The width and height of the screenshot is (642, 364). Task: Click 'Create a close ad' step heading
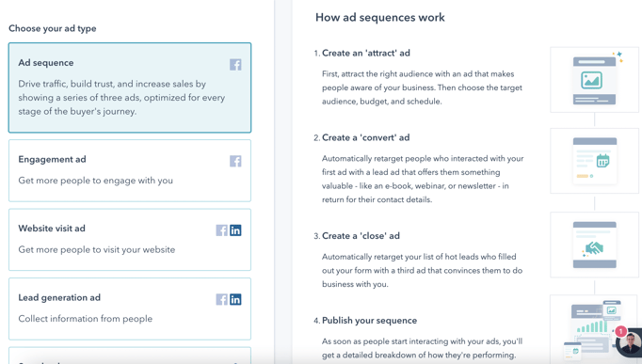coord(361,236)
